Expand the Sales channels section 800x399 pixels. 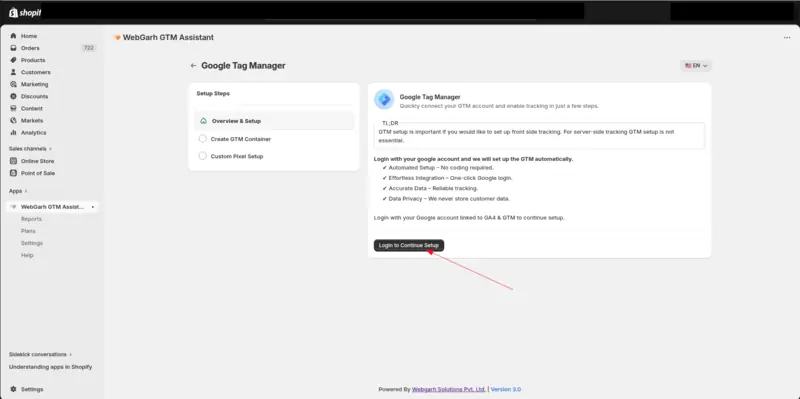tap(30, 149)
